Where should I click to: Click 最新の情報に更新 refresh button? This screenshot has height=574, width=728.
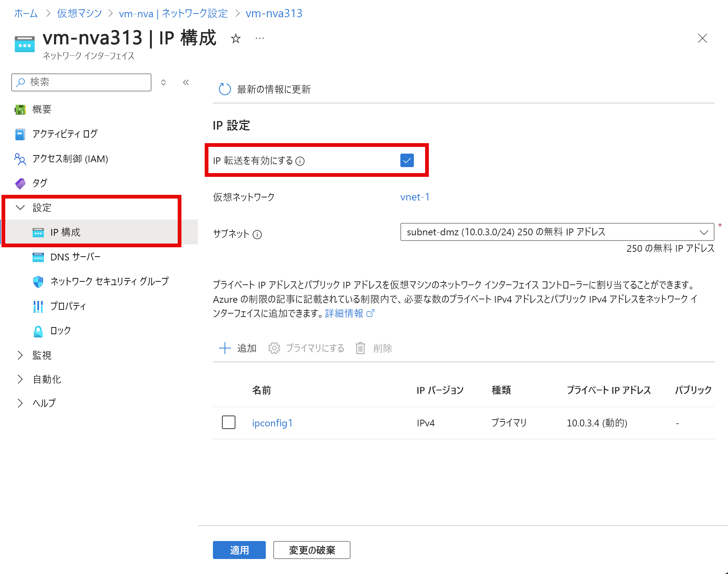265,89
